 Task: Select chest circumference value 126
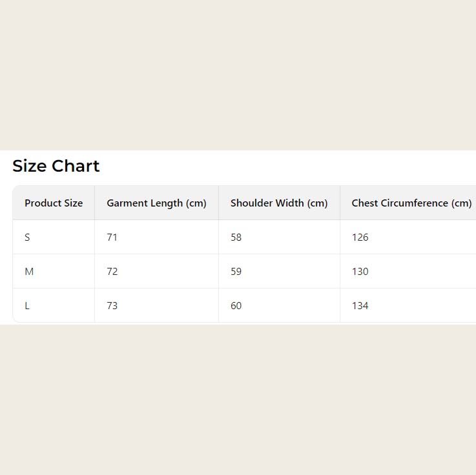point(360,237)
